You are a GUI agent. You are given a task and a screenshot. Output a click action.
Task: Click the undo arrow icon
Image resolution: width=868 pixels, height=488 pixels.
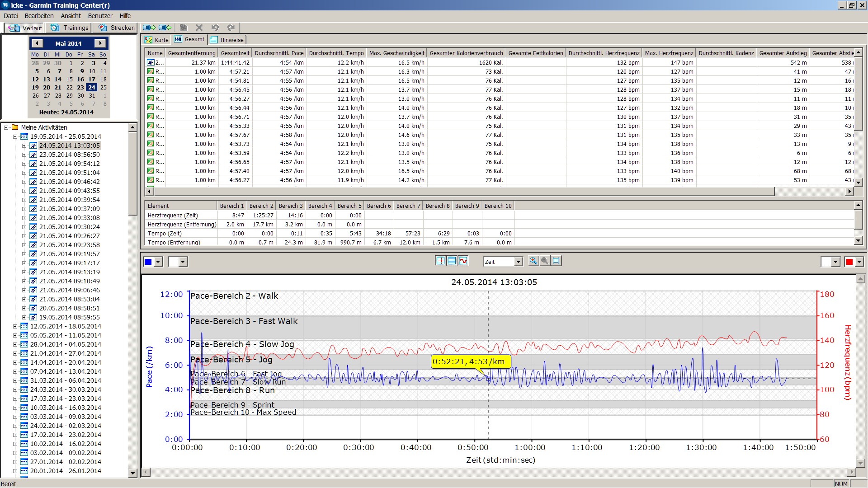coord(215,28)
